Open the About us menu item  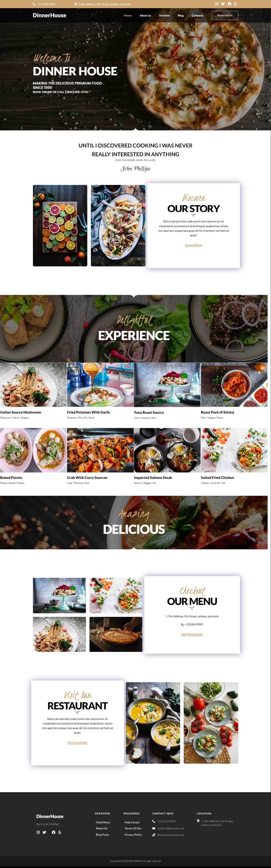tap(145, 15)
